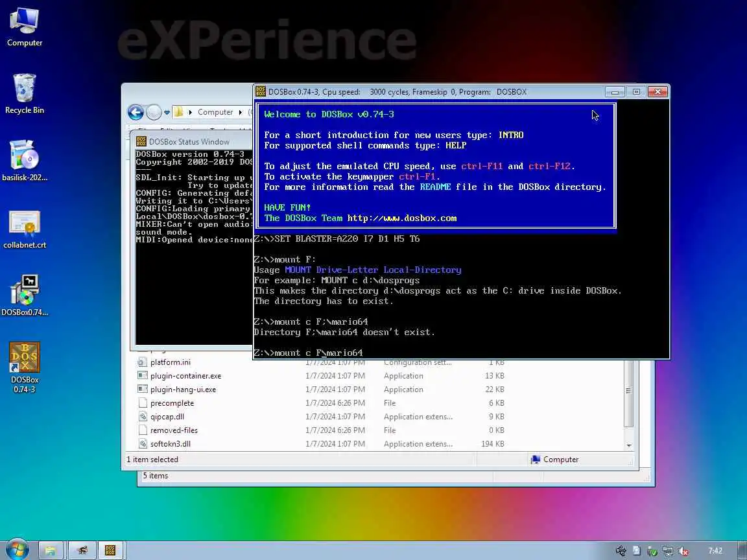Select the plugin-container.exe file
Viewport: 747px width, 560px height.
click(186, 376)
